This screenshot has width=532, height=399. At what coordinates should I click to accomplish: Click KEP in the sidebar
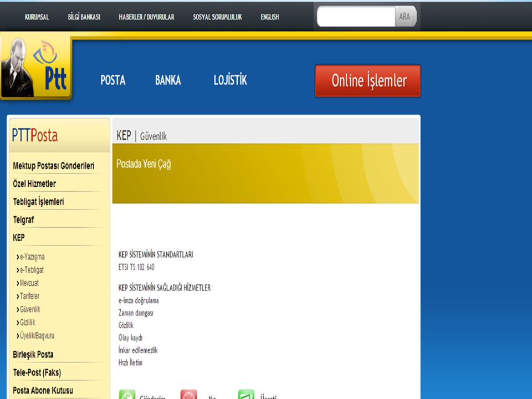[19, 238]
